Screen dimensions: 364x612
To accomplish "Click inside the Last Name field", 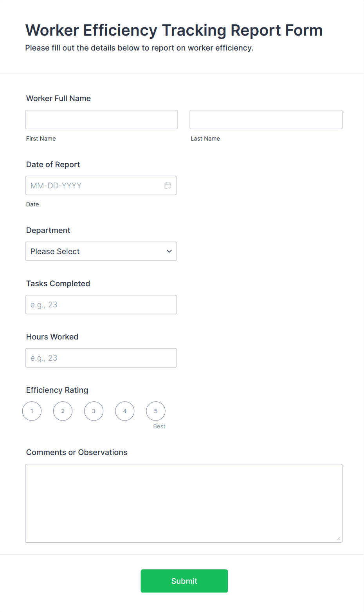I will point(266,119).
